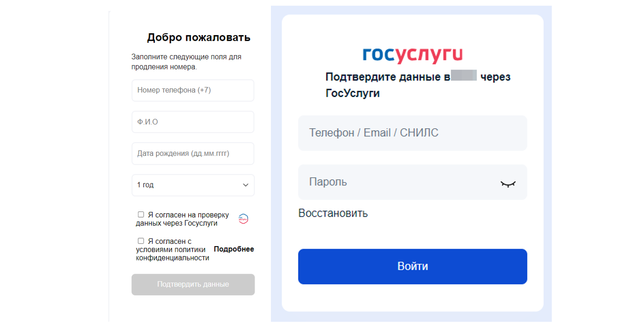This screenshot has height=327, width=644.
Task: Enable consent for Госуслуги data check
Action: (141, 215)
